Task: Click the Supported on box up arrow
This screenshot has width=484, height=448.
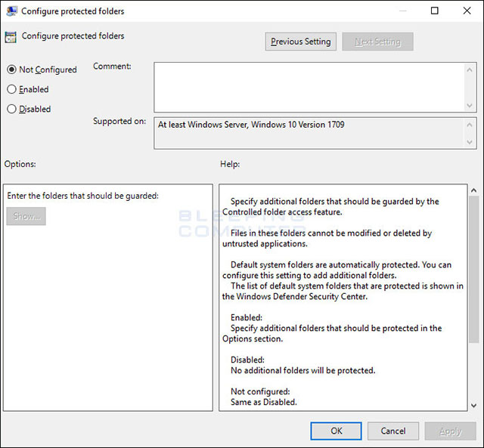Action: (470, 125)
